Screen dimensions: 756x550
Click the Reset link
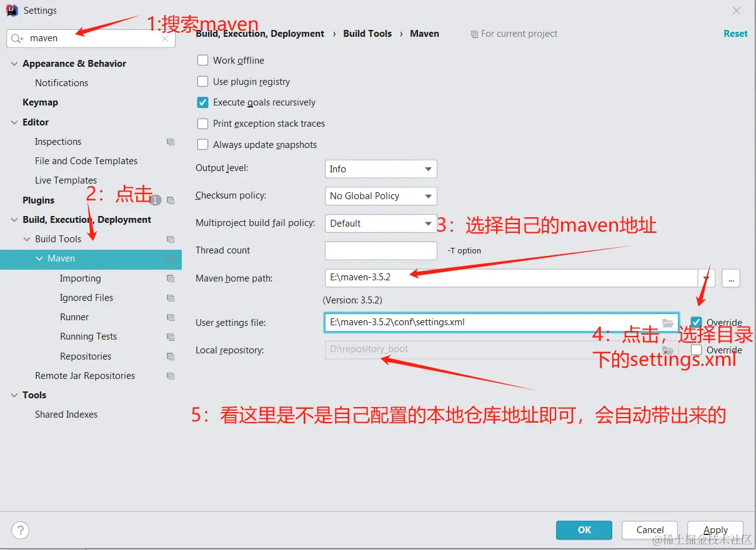pos(735,34)
